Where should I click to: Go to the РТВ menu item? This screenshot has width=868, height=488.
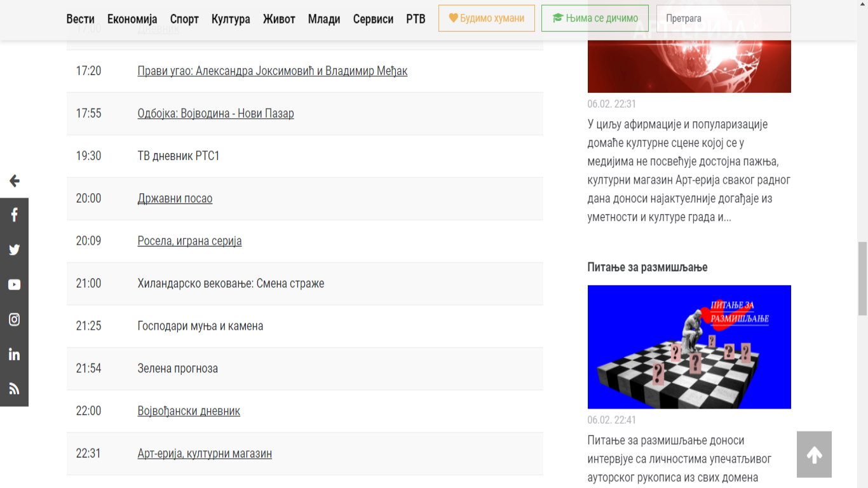(416, 19)
